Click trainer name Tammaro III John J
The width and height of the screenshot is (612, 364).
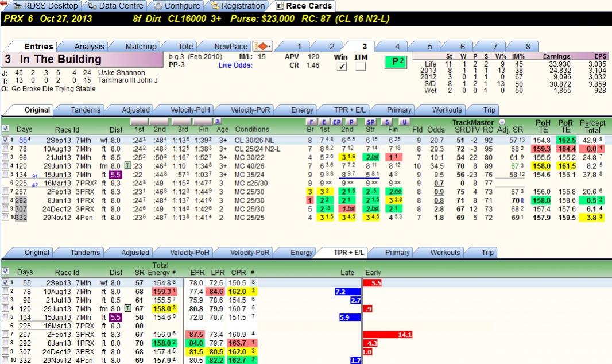click(x=127, y=80)
